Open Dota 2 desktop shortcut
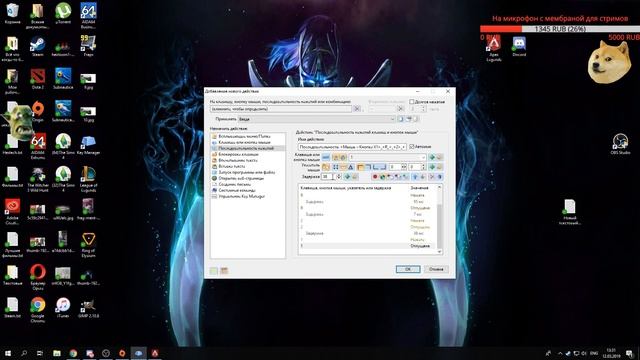Screen dimensions: 640x360 tap(38, 79)
